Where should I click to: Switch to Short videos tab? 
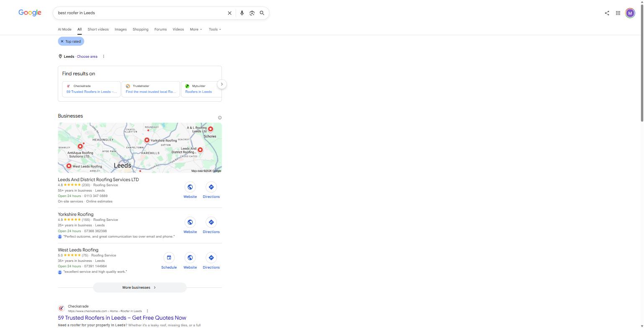click(98, 29)
